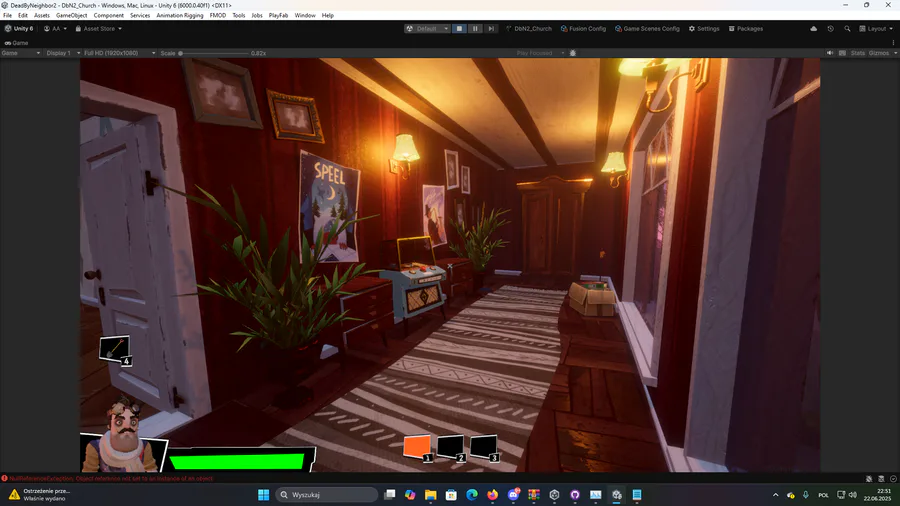Open the Game view mode dropdown
This screenshot has height=506, width=900.
pos(21,53)
